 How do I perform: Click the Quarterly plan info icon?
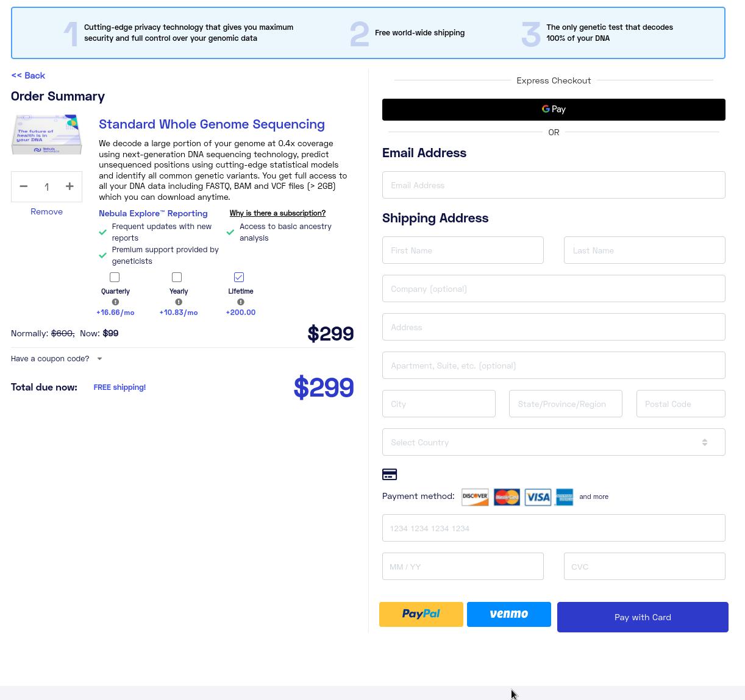[115, 302]
